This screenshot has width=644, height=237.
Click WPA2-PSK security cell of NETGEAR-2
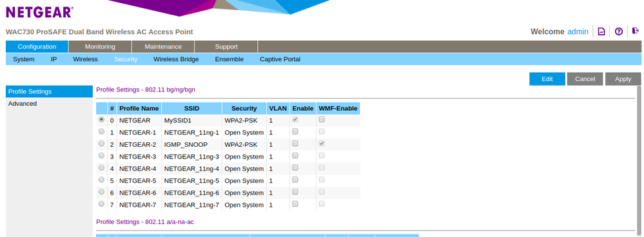pyautogui.click(x=244, y=145)
